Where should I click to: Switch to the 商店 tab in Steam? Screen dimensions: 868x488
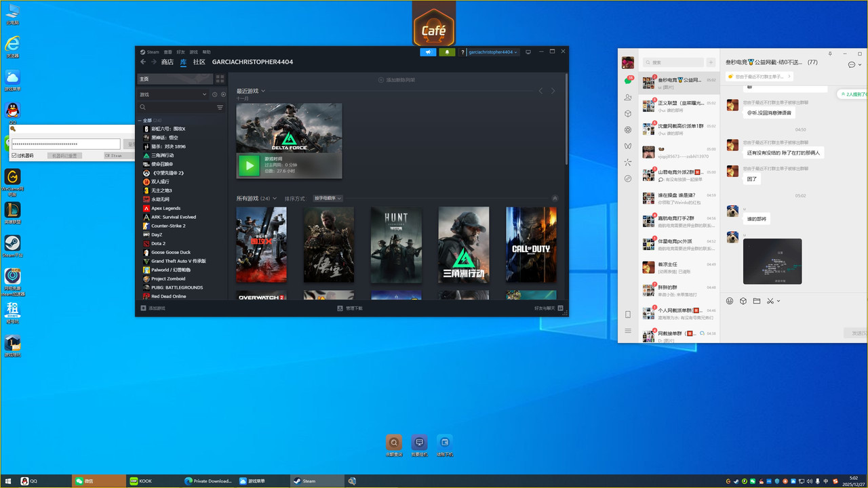[167, 62]
